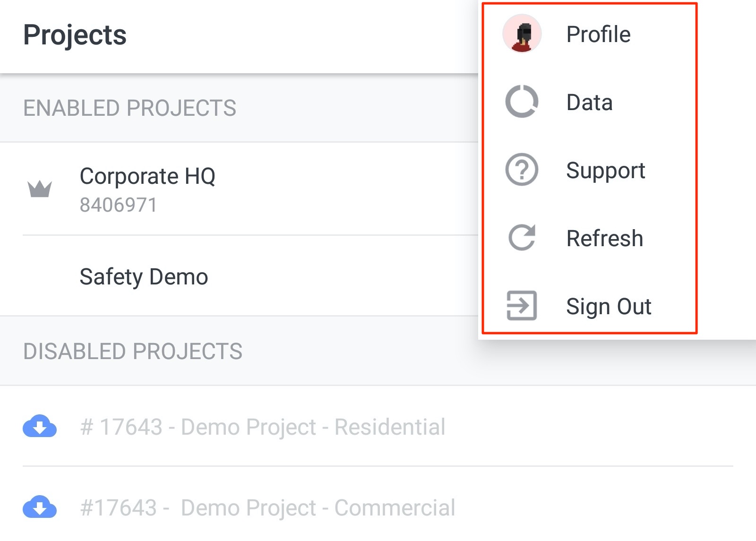Click the Refresh circular arrow icon
Image resolution: width=756 pixels, height=541 pixels.
tap(522, 238)
